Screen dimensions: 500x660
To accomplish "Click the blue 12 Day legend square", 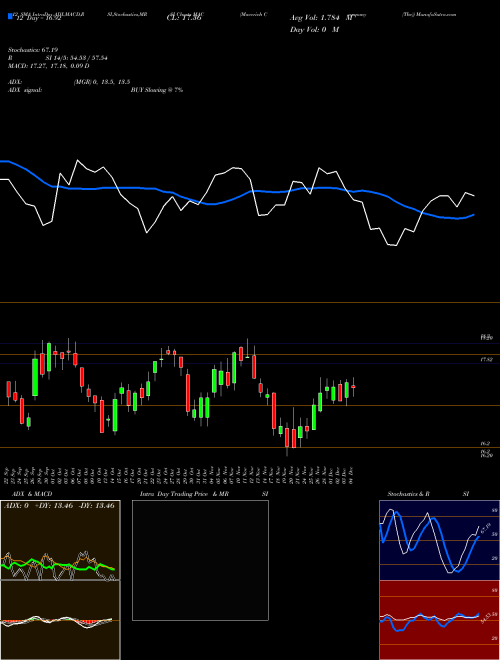I will pyautogui.click(x=10, y=17).
